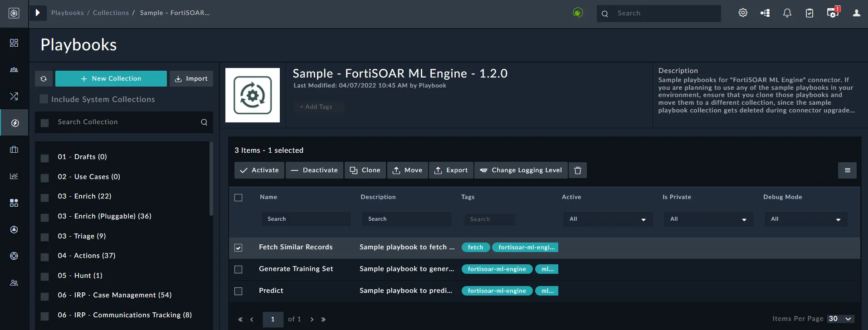The height and width of the screenshot is (330, 868).
Task: Click the Import button
Action: [x=191, y=78]
